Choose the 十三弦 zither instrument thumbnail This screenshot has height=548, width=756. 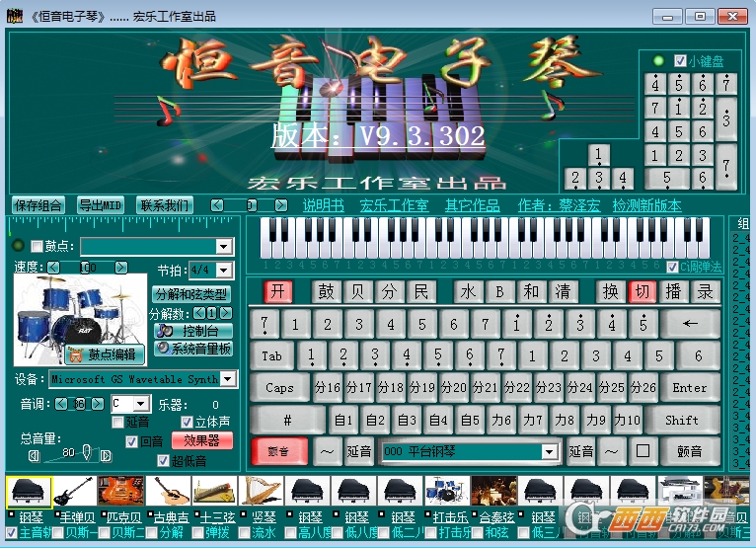coord(214,491)
